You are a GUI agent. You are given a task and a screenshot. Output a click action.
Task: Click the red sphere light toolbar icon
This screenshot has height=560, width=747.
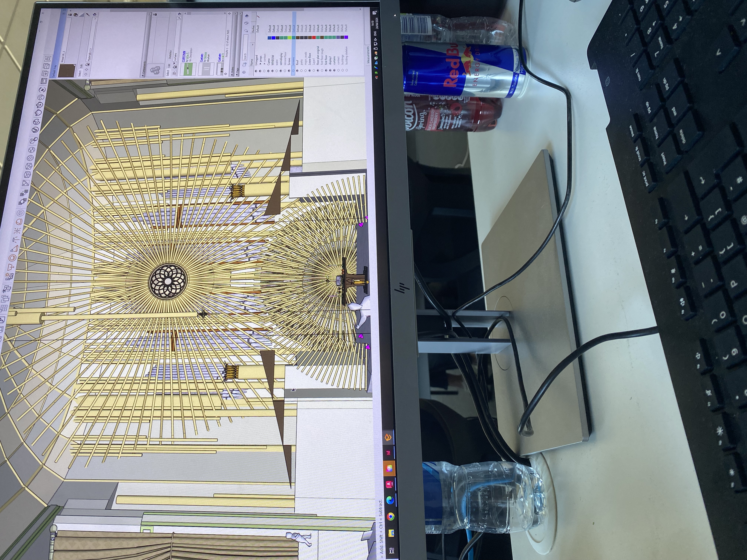coord(19,222)
